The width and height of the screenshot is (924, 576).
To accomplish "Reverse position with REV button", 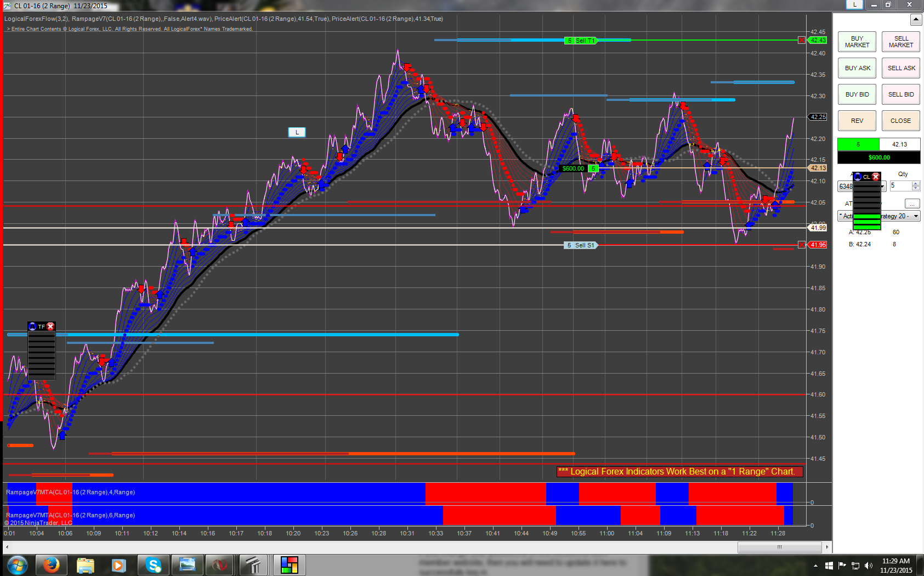I will (857, 121).
